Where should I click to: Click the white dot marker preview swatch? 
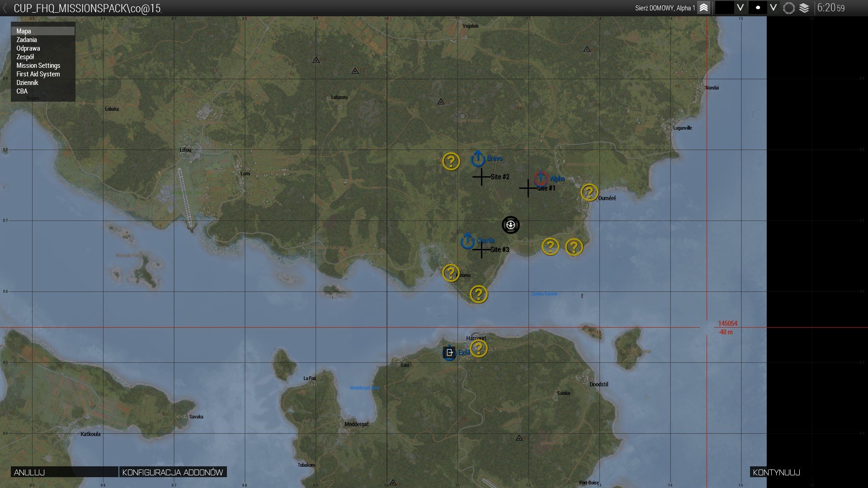coord(758,8)
